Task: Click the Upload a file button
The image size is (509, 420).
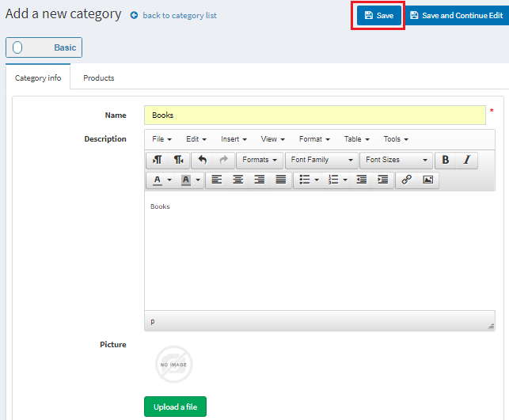Action: coord(175,407)
